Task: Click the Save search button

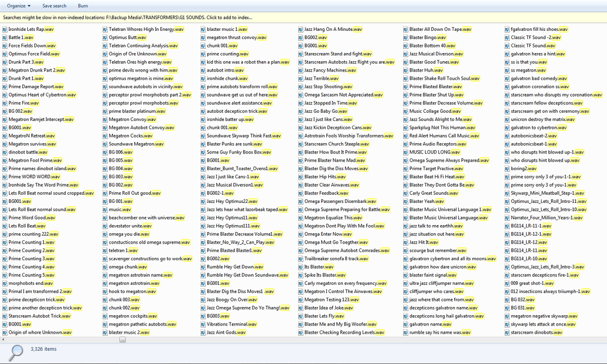Action: 54,6
